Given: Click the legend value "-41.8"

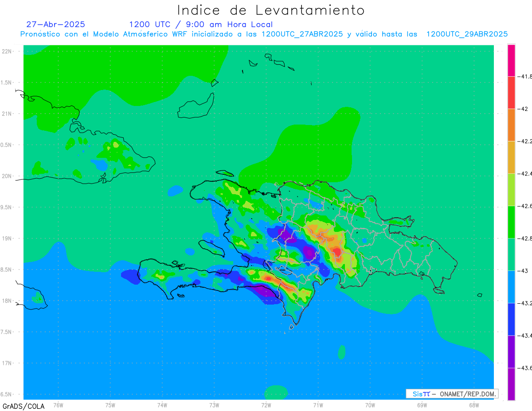Looking at the screenshot, I should point(525,76).
